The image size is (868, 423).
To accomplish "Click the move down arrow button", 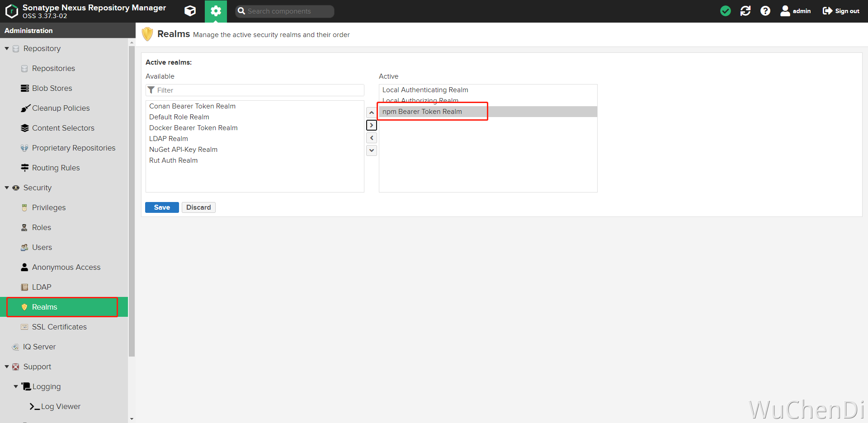I will pos(372,150).
